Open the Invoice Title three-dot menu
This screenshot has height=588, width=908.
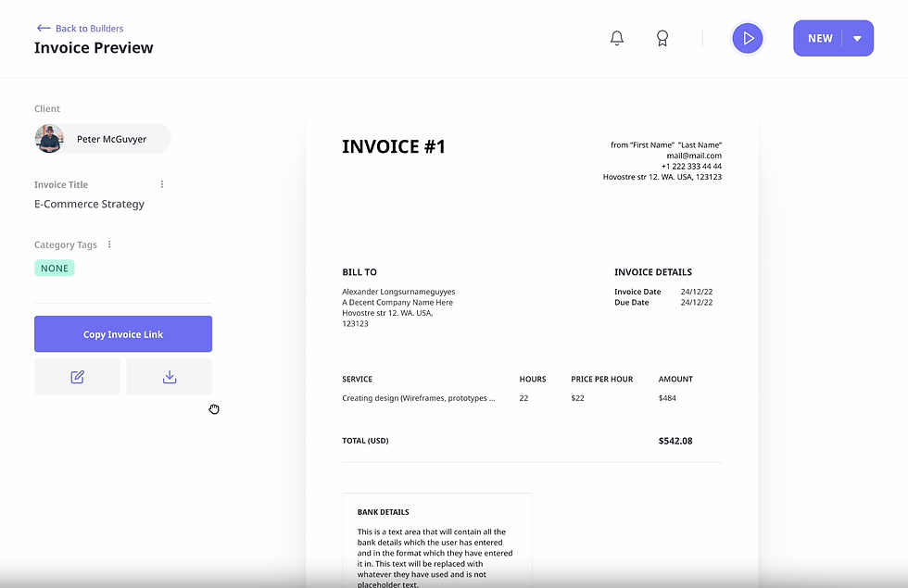point(161,184)
